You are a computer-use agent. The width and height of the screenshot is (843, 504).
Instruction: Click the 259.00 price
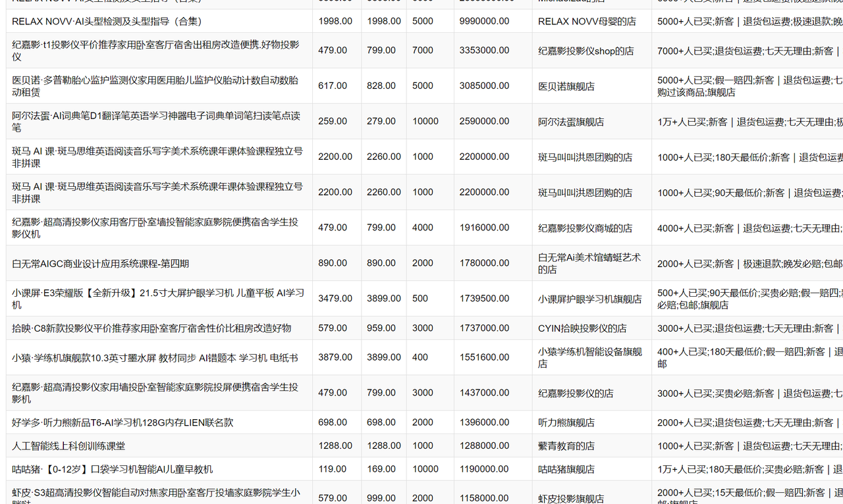pyautogui.click(x=333, y=121)
